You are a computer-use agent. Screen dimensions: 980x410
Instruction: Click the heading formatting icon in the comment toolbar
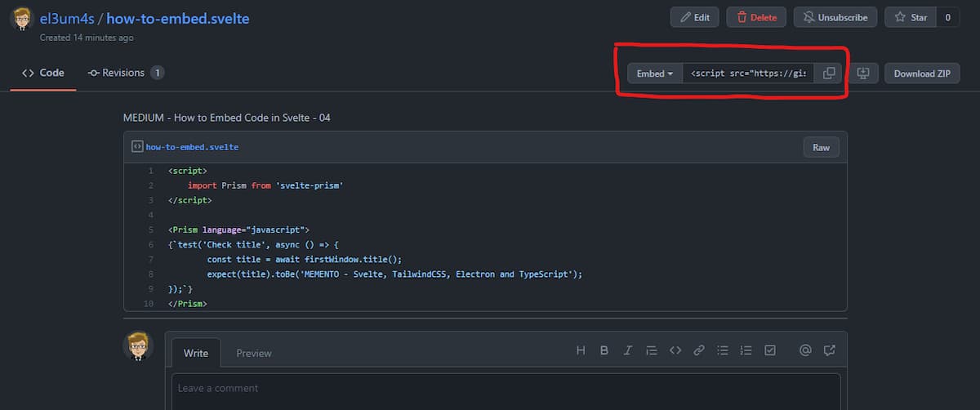581,350
